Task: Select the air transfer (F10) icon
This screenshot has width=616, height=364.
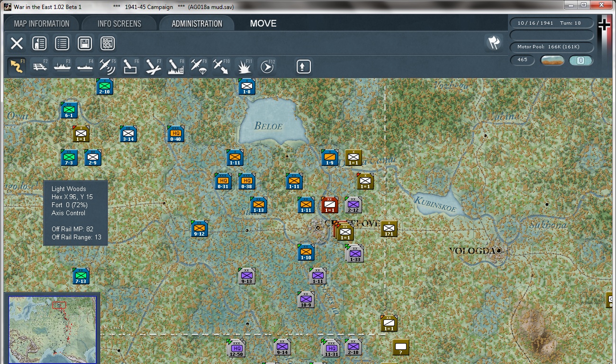Action: click(221, 66)
